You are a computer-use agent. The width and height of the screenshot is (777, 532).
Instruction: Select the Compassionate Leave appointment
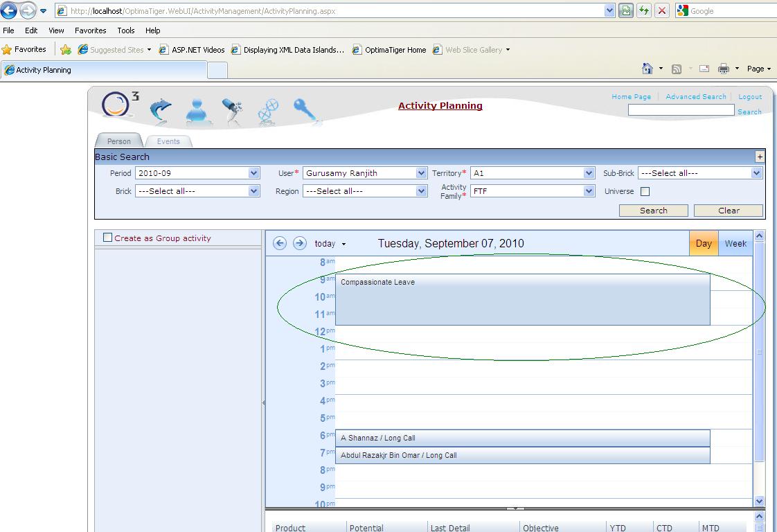pyautogui.click(x=523, y=299)
